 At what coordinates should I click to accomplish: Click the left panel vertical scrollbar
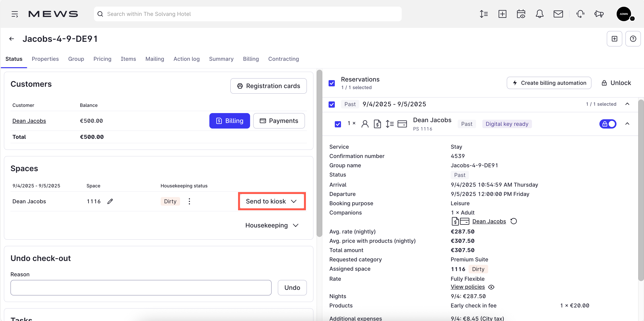click(x=319, y=153)
